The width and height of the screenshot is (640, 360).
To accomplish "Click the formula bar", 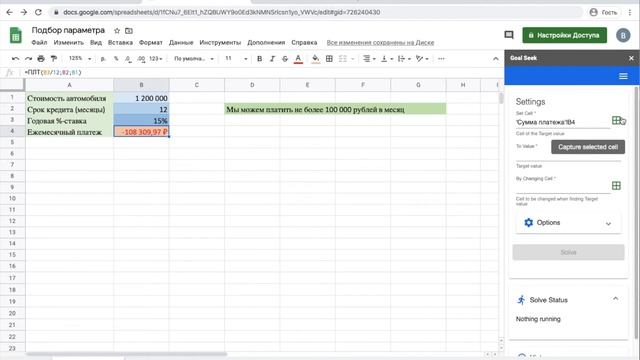I will tap(261, 72).
